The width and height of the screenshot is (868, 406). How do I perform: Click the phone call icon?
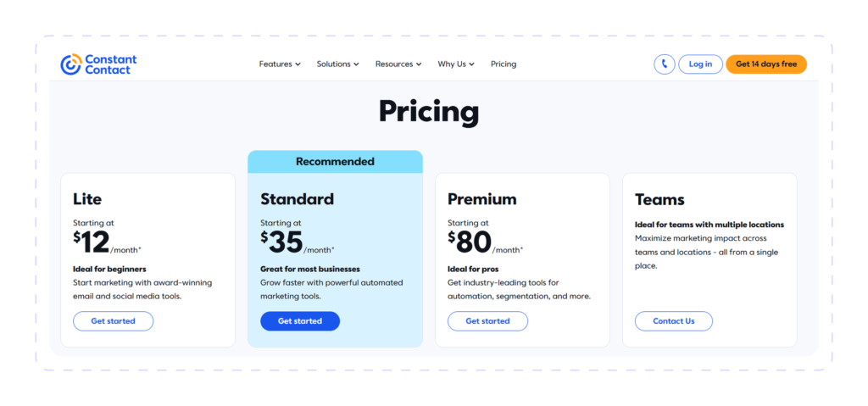[665, 64]
